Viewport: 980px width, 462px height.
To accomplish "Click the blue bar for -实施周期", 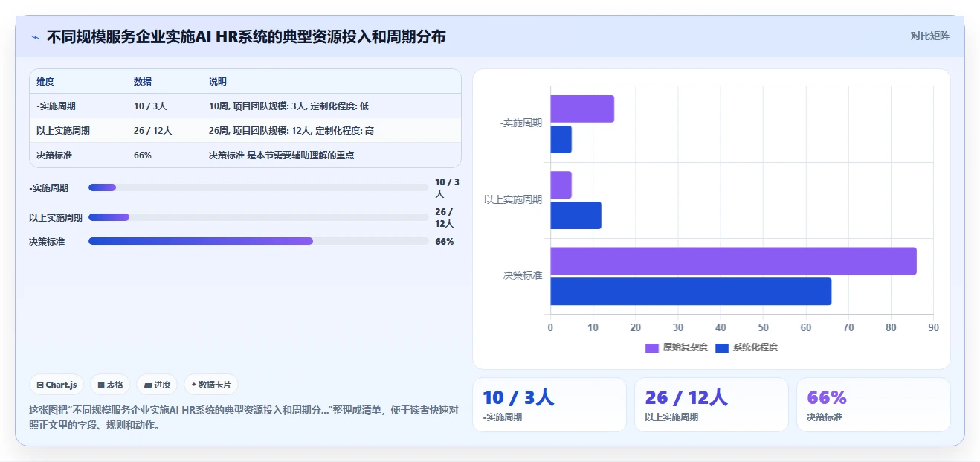I will click(561, 139).
